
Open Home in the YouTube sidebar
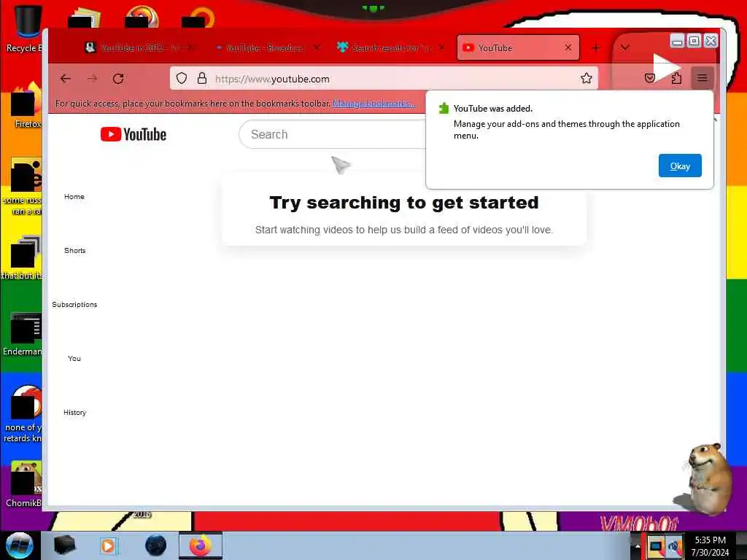(74, 196)
